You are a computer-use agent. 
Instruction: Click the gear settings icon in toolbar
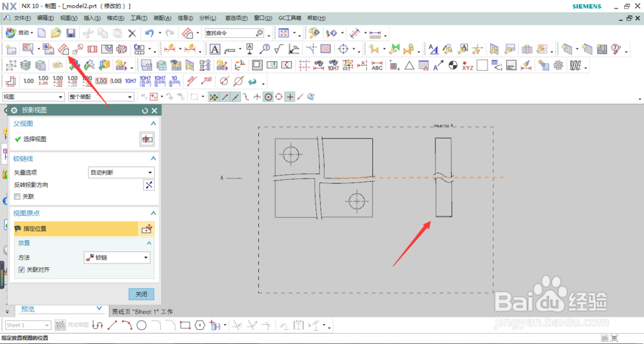click(558, 65)
